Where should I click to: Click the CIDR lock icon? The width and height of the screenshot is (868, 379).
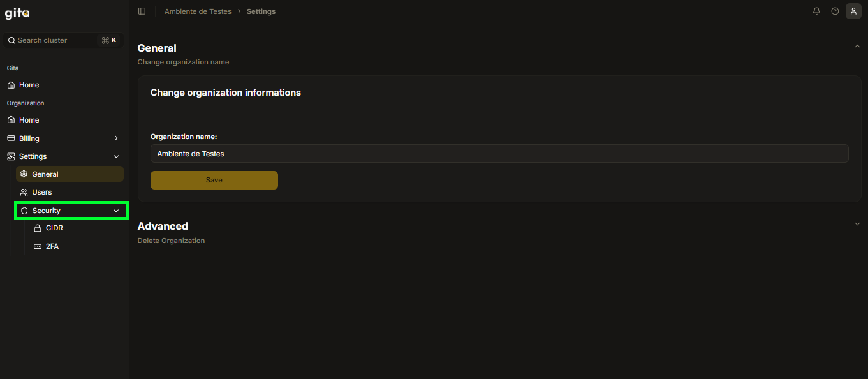click(37, 228)
